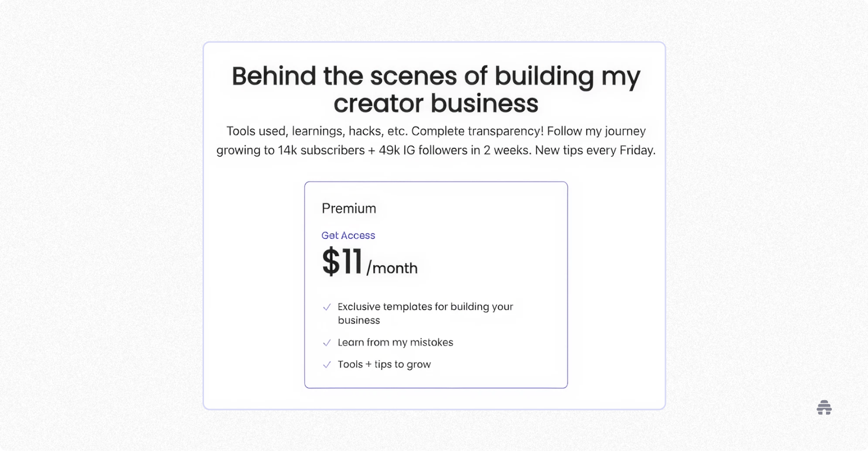
Task: Select the Premium plan label
Action: pyautogui.click(x=349, y=208)
